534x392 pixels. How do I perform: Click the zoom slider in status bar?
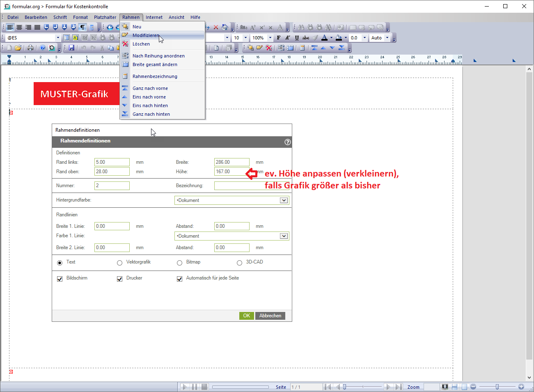(497, 387)
